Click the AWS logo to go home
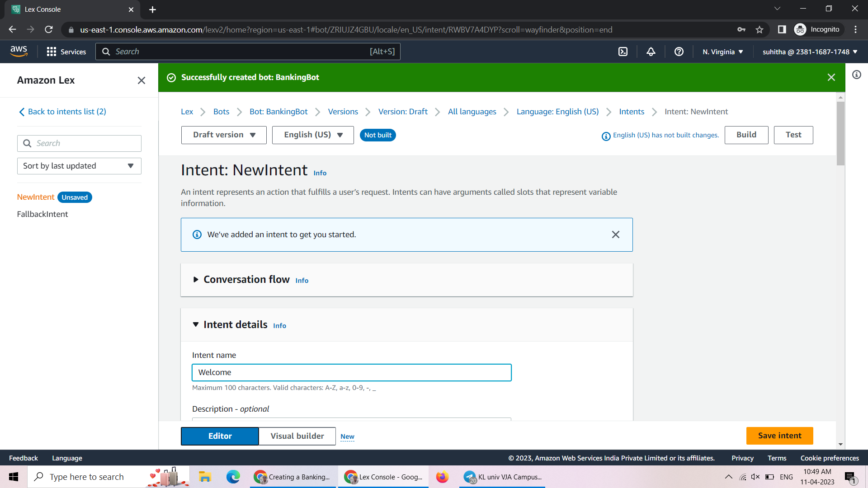The width and height of the screenshot is (868, 488). tap(19, 51)
